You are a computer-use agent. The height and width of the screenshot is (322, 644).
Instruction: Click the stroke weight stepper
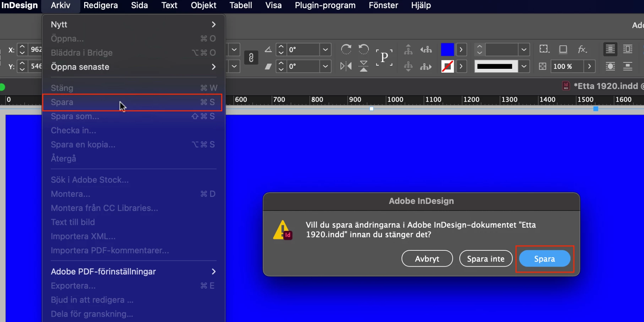pos(479,49)
